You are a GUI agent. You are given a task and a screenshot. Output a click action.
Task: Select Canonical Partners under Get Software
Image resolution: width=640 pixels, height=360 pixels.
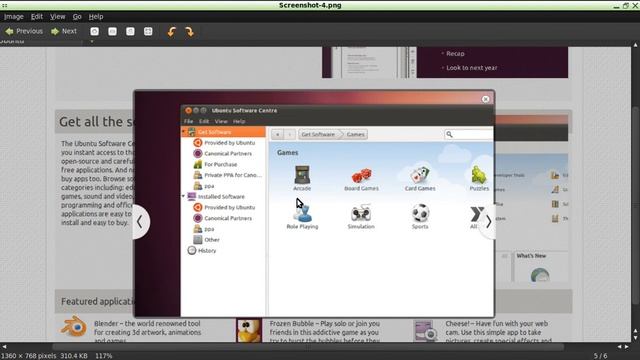click(x=222, y=153)
